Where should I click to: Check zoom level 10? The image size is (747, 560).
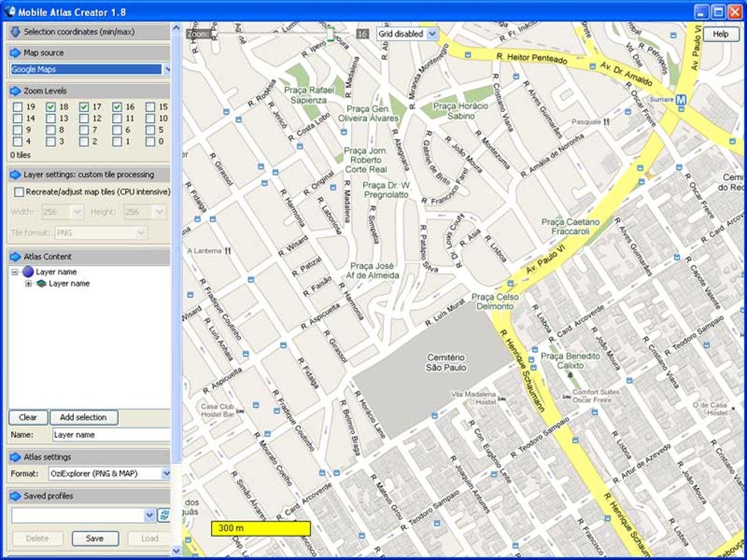[151, 119]
